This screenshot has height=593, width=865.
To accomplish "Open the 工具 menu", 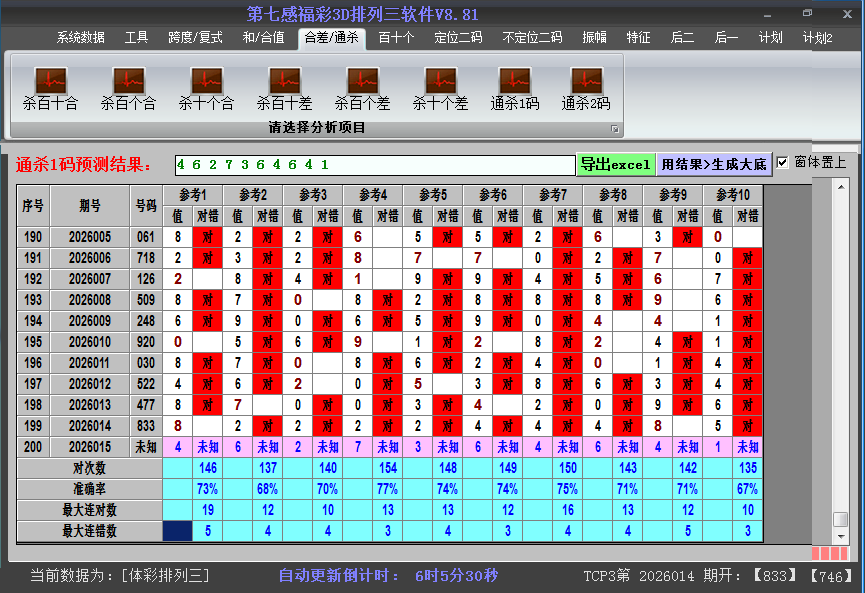I will click(x=137, y=37).
